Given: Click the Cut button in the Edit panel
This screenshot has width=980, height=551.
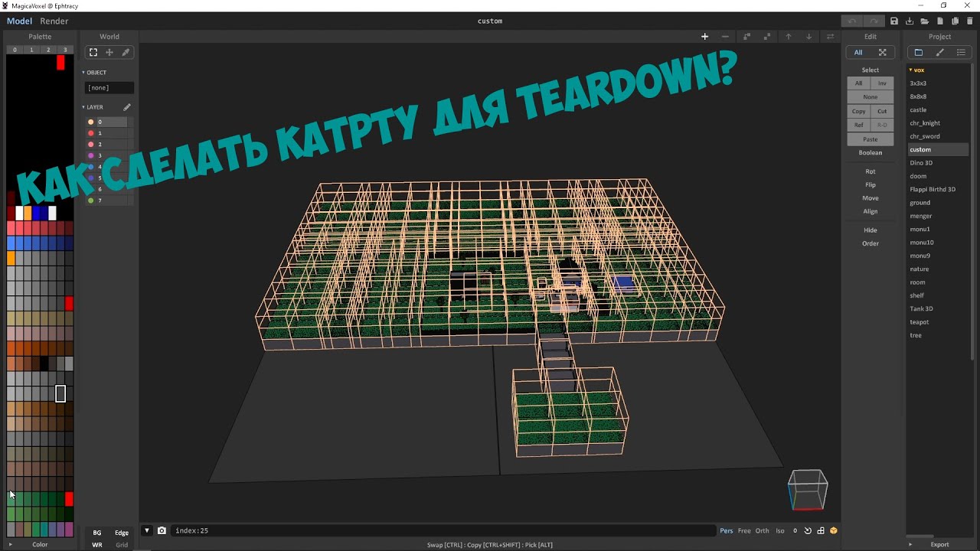Looking at the screenshot, I should [882, 112].
